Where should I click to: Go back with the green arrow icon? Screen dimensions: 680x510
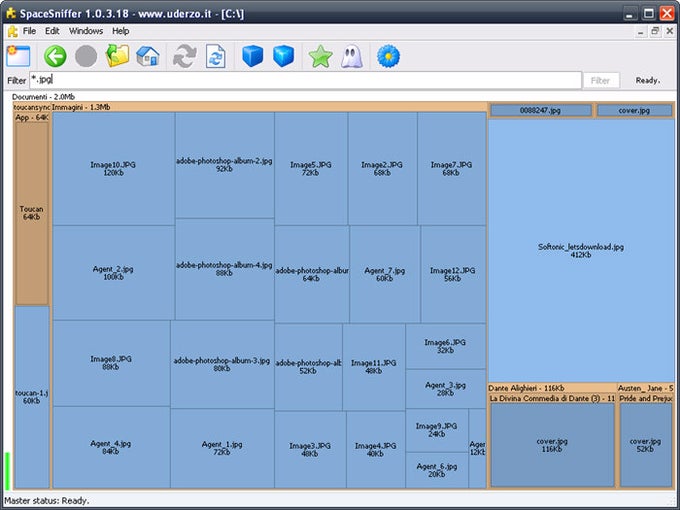(55, 56)
